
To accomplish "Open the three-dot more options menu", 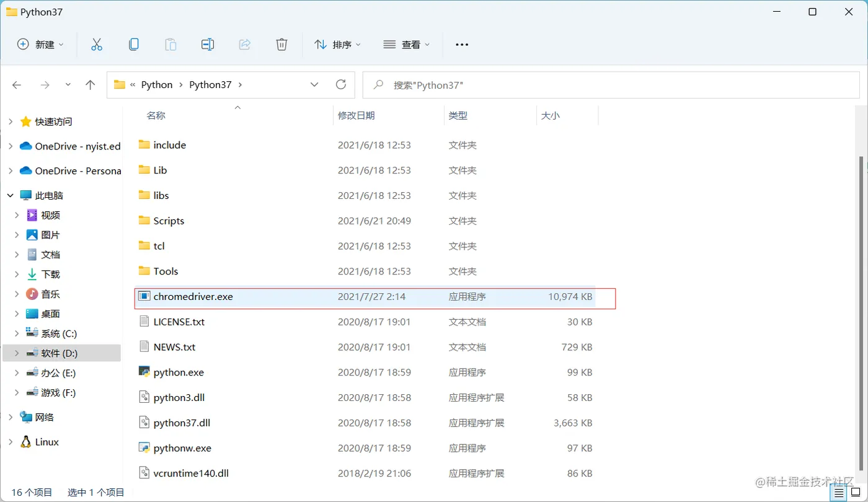I will point(462,45).
